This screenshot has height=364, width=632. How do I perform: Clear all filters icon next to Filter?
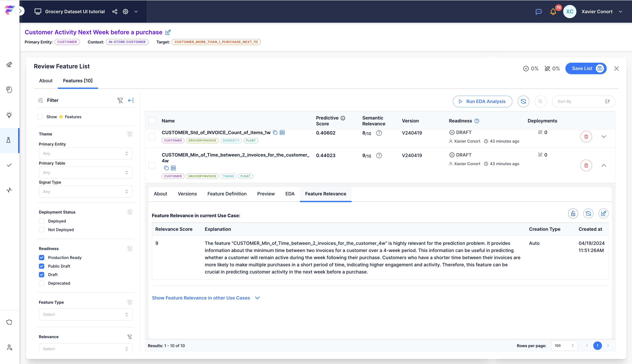120,100
